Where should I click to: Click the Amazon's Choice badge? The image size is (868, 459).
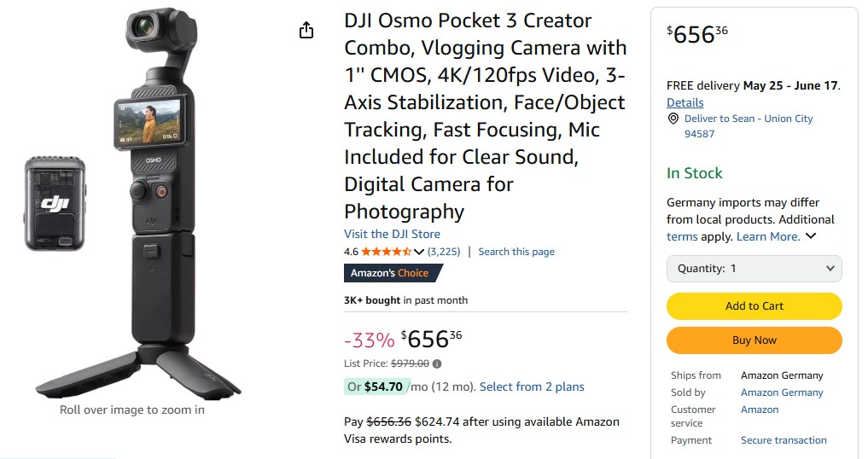[393, 273]
